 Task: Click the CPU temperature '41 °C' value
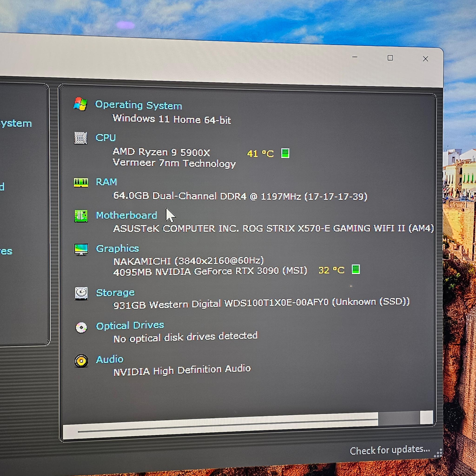[x=260, y=154]
